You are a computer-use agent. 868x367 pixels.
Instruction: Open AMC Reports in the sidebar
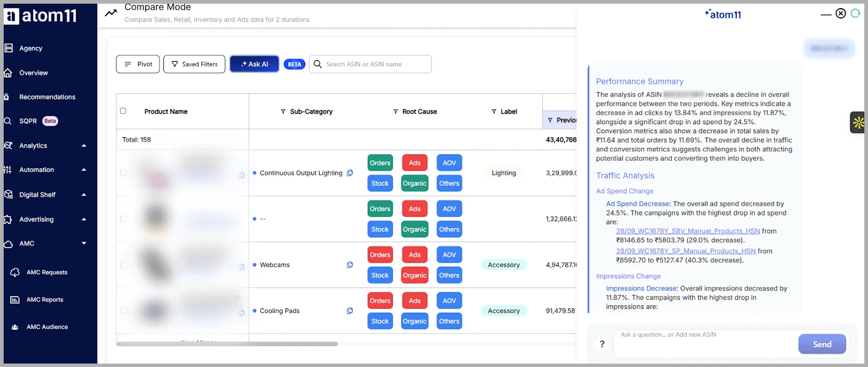tap(45, 300)
